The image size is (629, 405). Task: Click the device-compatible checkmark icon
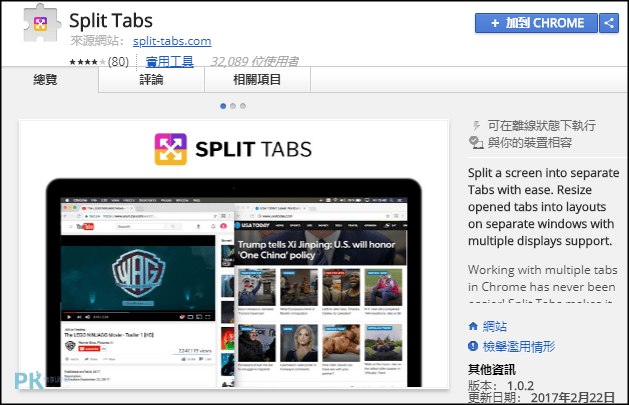point(476,142)
